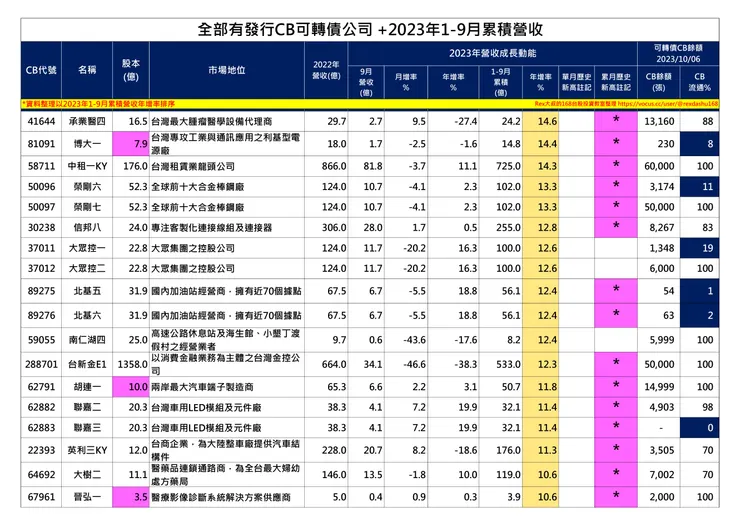The image size is (740, 523).
Task: Select cumulative revenue 255.0
Action: (x=508, y=228)
